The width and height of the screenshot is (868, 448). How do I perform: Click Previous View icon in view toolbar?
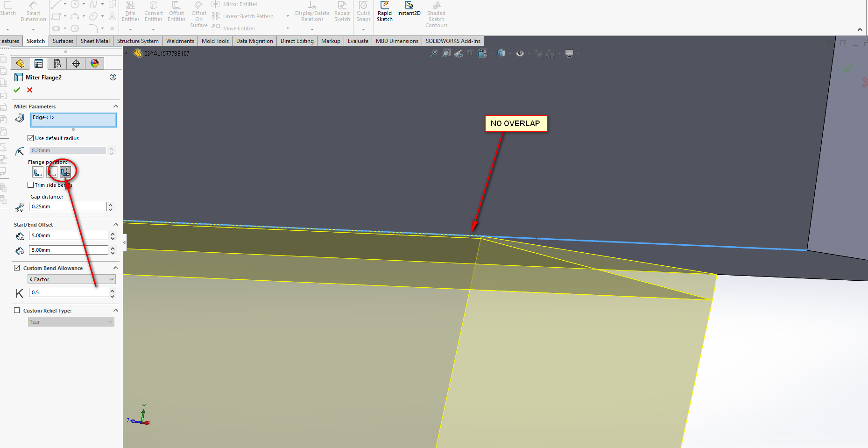click(x=459, y=53)
